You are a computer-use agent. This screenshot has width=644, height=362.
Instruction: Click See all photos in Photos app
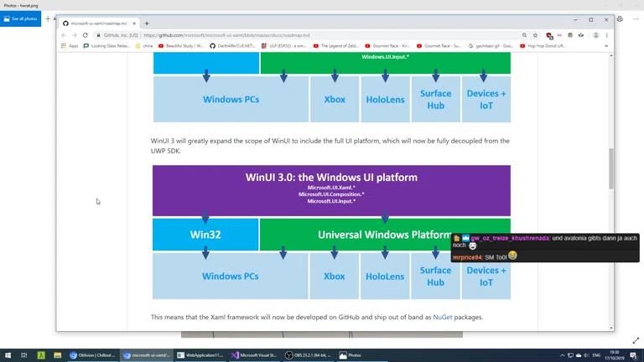click(20, 19)
